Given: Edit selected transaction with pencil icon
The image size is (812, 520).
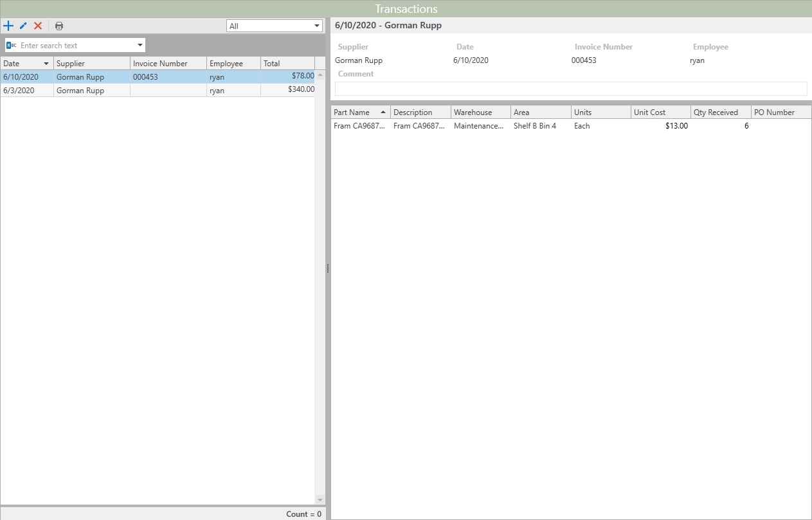Looking at the screenshot, I should (x=23, y=26).
